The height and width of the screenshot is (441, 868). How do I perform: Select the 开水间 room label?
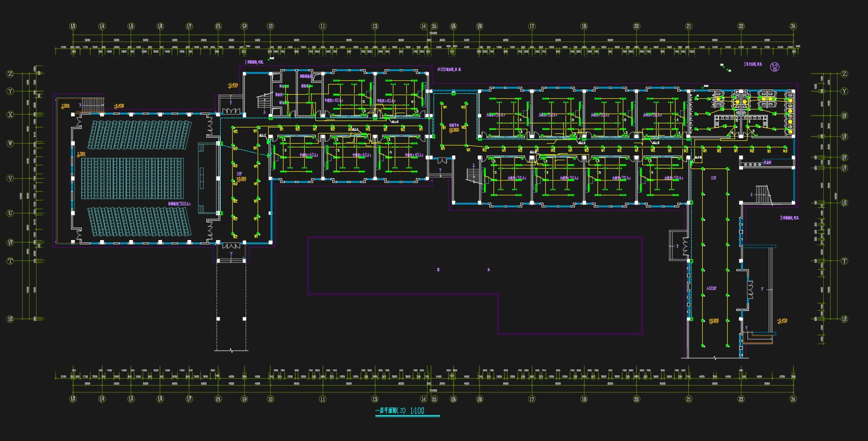(x=767, y=163)
